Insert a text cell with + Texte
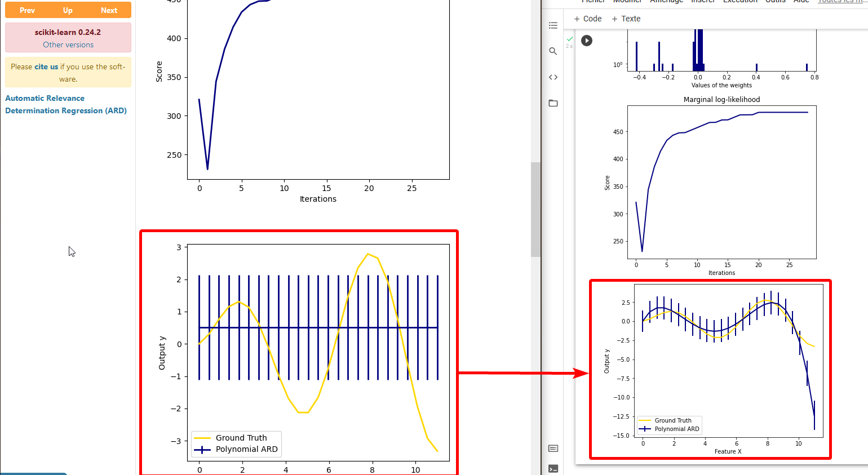This screenshot has height=475, width=868. click(626, 19)
